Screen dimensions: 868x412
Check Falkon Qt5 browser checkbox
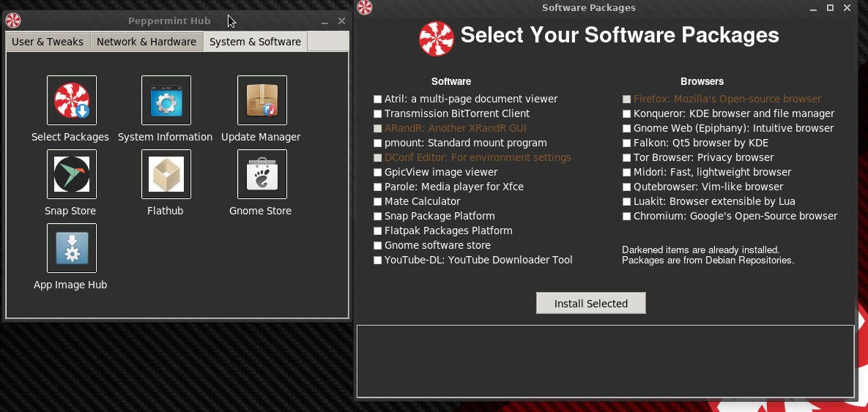pyautogui.click(x=626, y=143)
